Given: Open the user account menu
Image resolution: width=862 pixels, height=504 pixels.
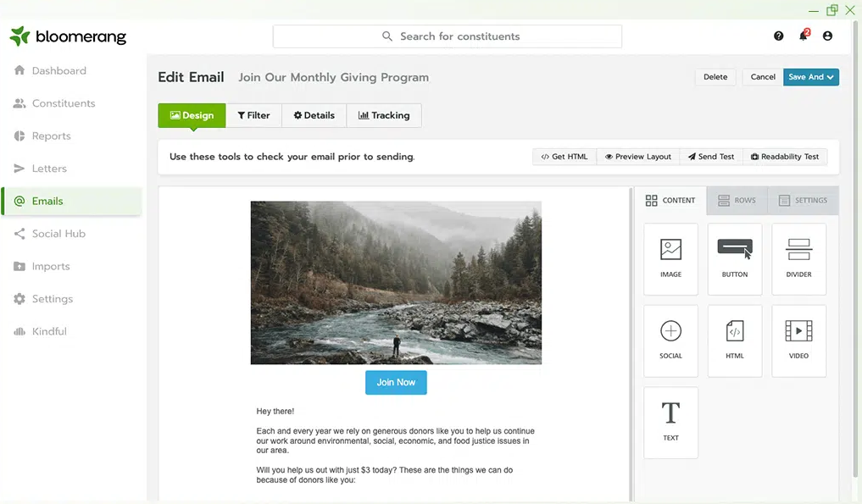Looking at the screenshot, I should [x=827, y=36].
